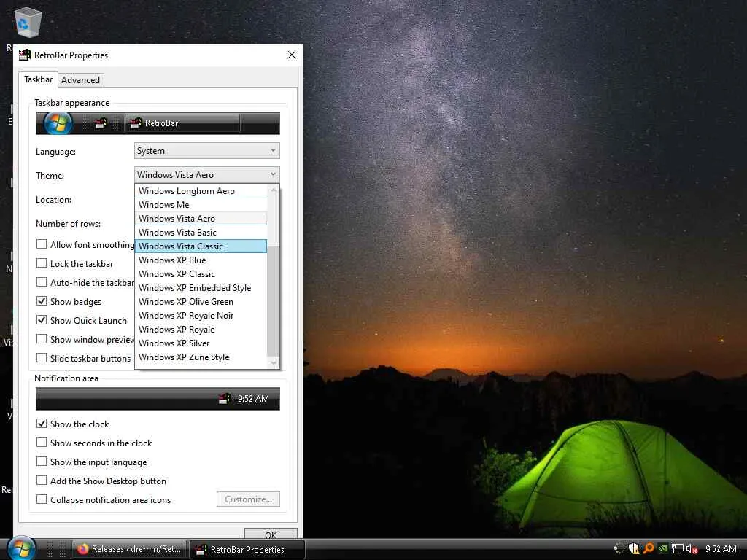747x560 pixels.
Task: Click the network tray icon
Action: [677, 549]
